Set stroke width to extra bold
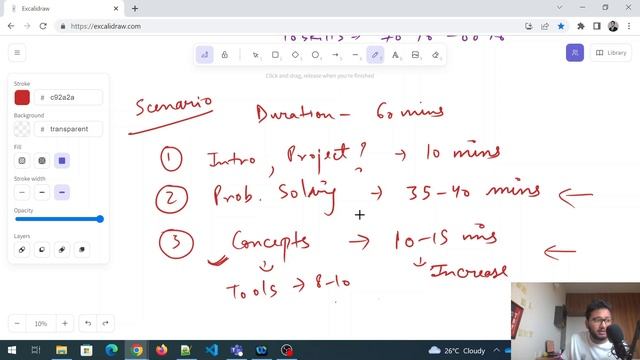Viewport: 640px width, 360px height. coord(62,192)
